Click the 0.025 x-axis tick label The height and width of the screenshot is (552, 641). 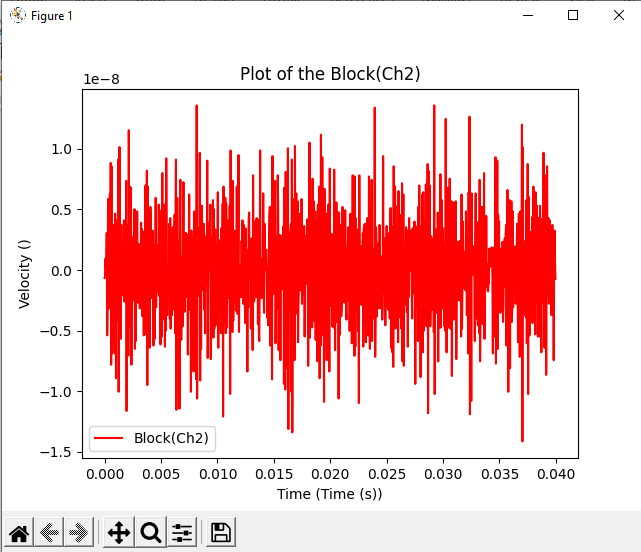click(x=387, y=474)
